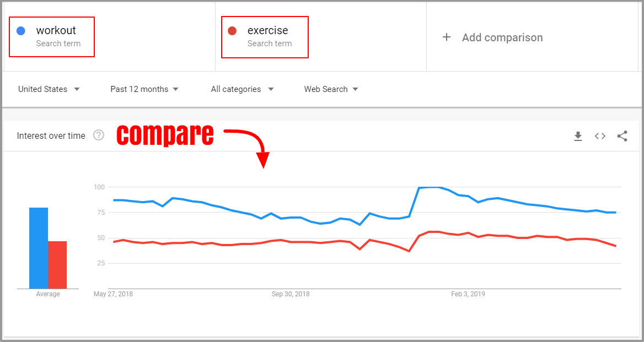This screenshot has height=342, width=644.
Task: Open the All categories dropdown
Action: tap(242, 89)
